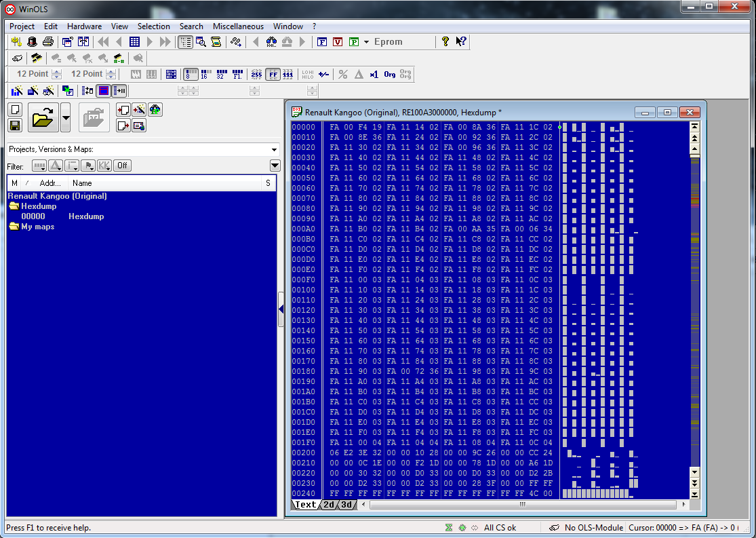
Task: Click the top hat icon in main toolbar
Action: 33,42
